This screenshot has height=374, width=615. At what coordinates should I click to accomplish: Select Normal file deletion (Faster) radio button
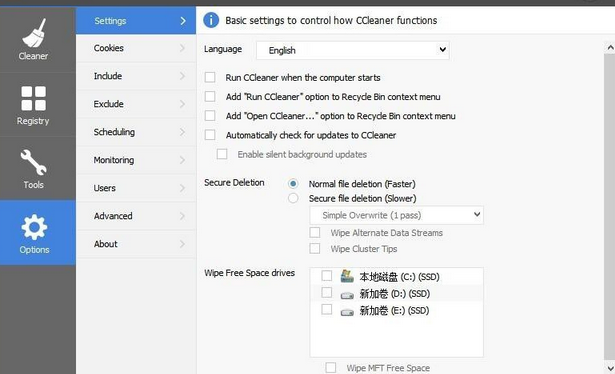(x=293, y=183)
